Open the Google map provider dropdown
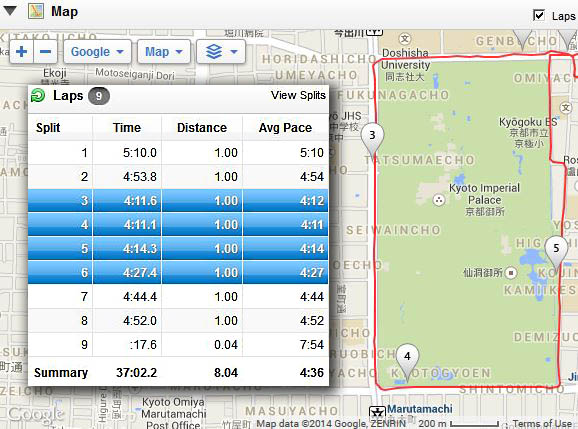Image resolution: width=578 pixels, height=429 pixels. (x=97, y=52)
